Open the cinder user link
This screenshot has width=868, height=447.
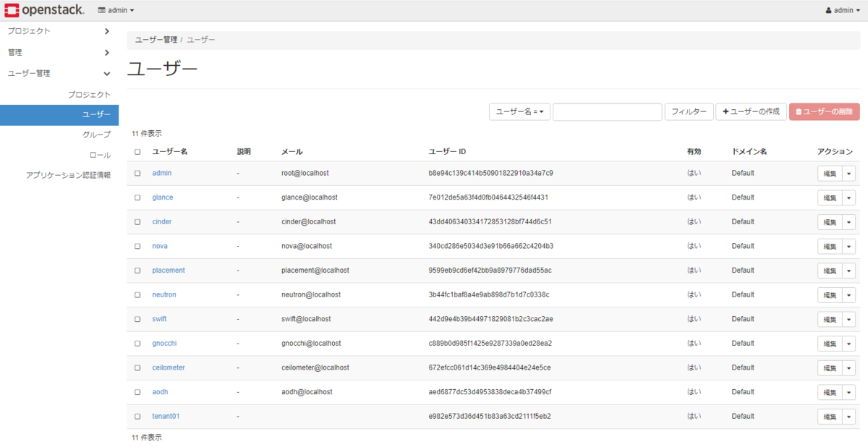pos(162,221)
